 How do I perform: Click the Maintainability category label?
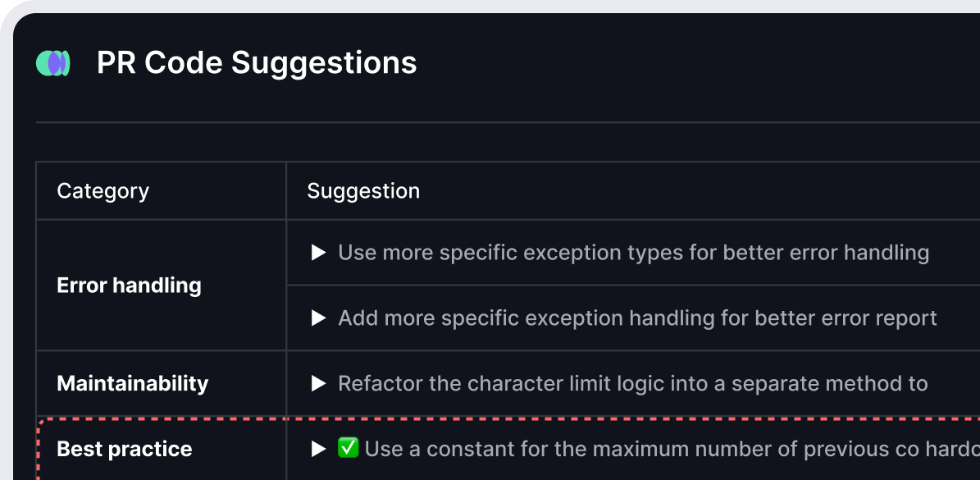pos(132,383)
